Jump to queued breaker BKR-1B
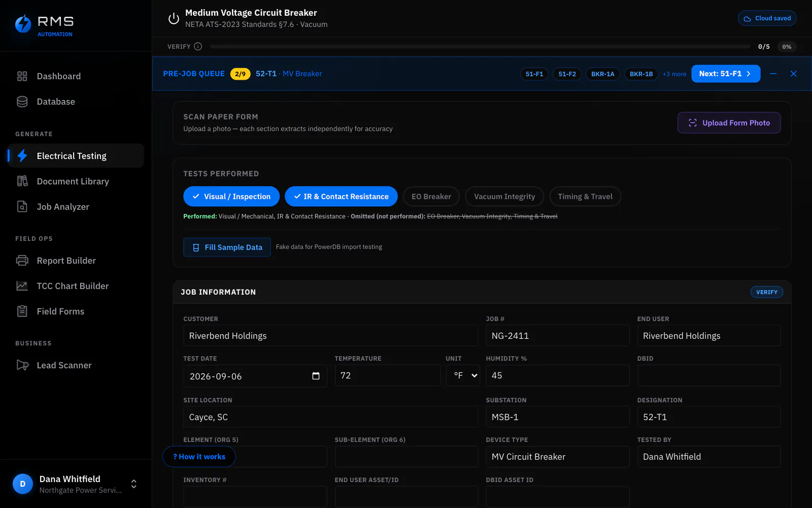 (x=641, y=74)
